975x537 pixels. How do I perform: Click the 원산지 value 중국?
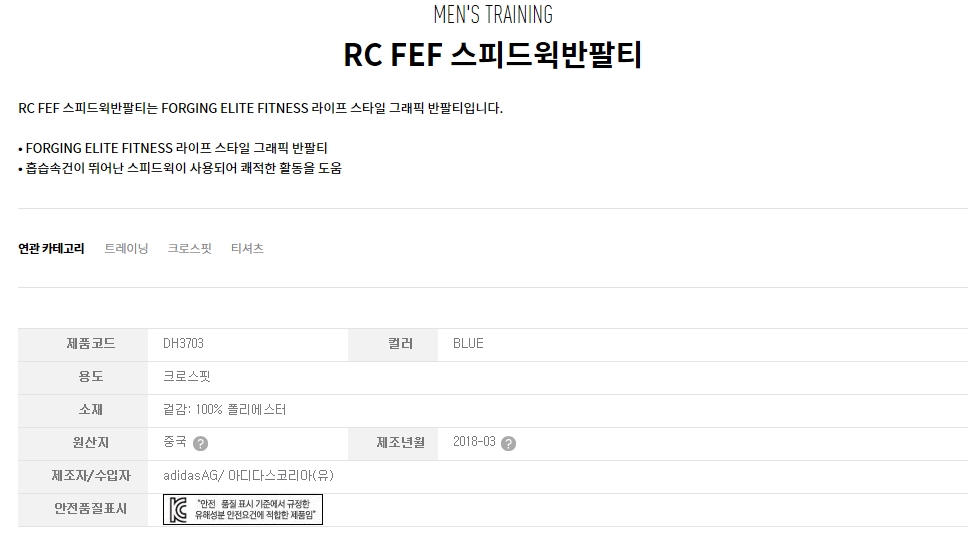pos(174,442)
